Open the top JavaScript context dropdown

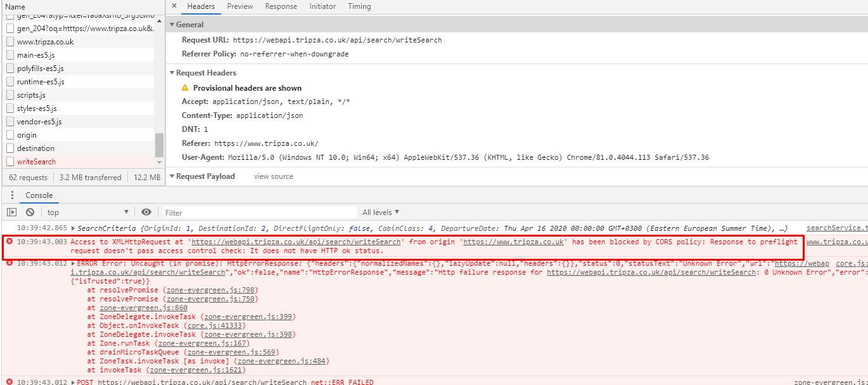tap(87, 212)
